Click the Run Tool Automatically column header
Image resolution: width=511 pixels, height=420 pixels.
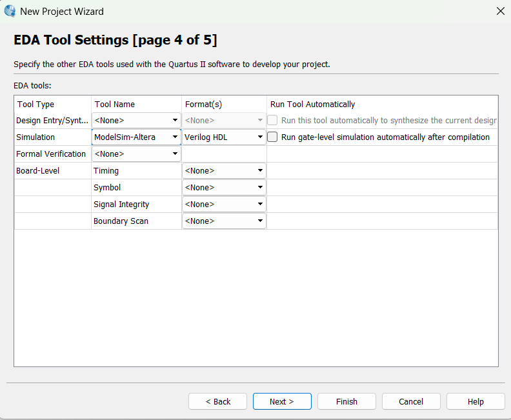pos(382,105)
